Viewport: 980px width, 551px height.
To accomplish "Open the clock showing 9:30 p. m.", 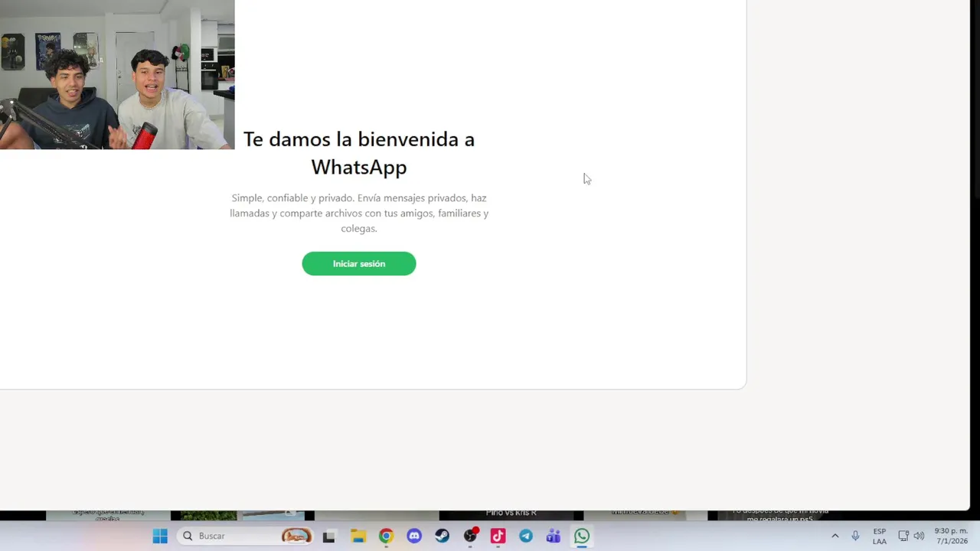I will [951, 536].
